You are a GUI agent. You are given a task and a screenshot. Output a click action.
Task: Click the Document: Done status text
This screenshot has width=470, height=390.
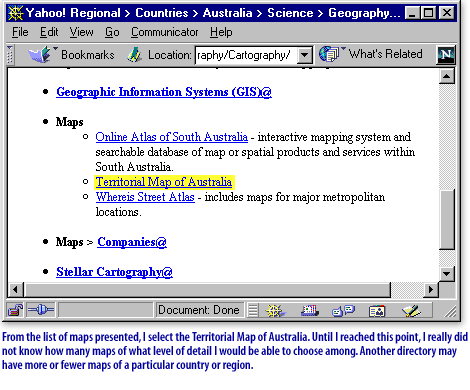(199, 310)
